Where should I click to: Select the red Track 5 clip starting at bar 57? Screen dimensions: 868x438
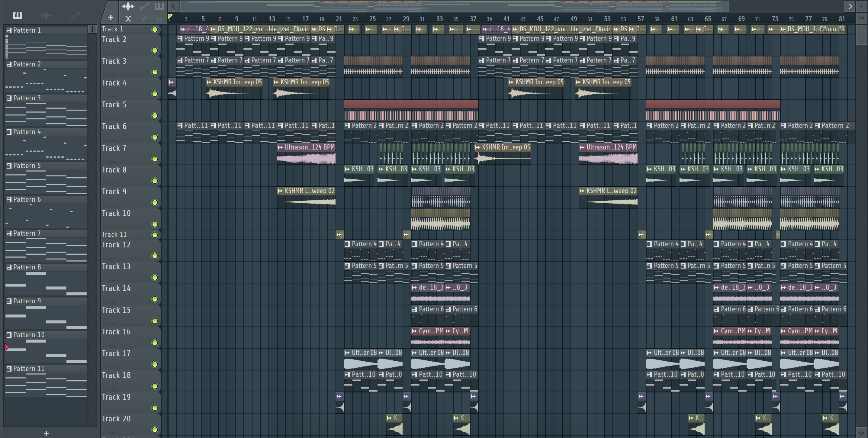pos(713,110)
